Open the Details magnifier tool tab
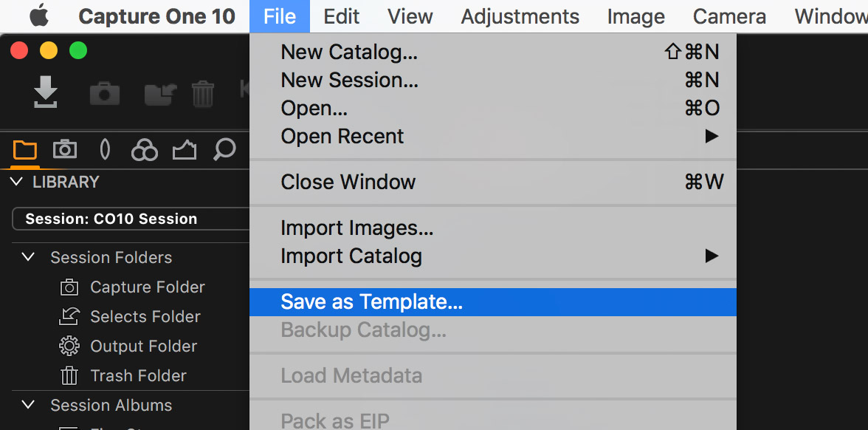The width and height of the screenshot is (868, 430). 224,149
